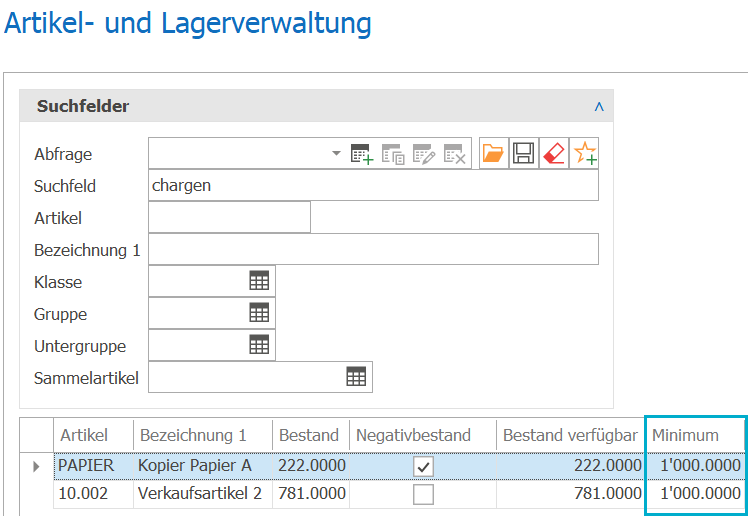
Task: Sort by Negativbestand column header
Action: pos(423,435)
